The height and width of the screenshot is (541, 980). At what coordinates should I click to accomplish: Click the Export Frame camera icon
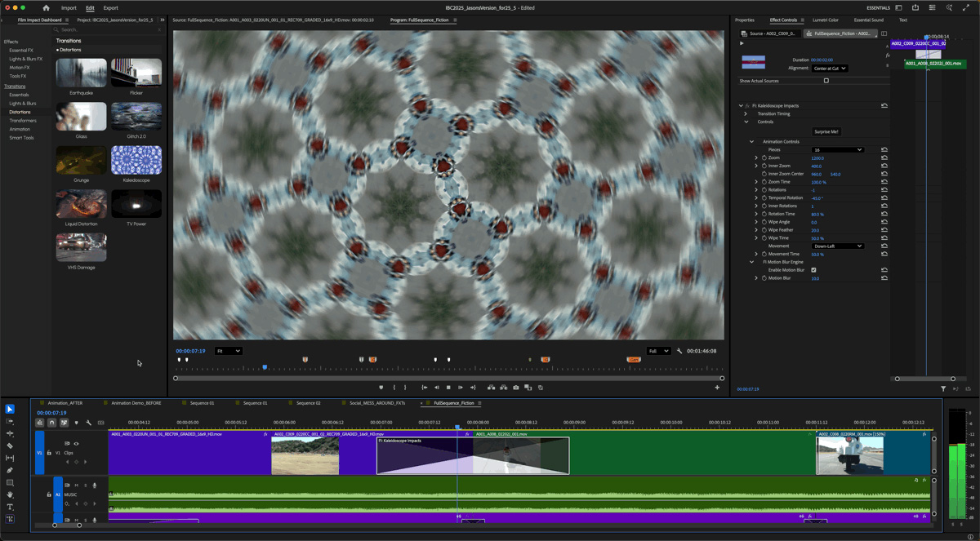click(x=515, y=388)
